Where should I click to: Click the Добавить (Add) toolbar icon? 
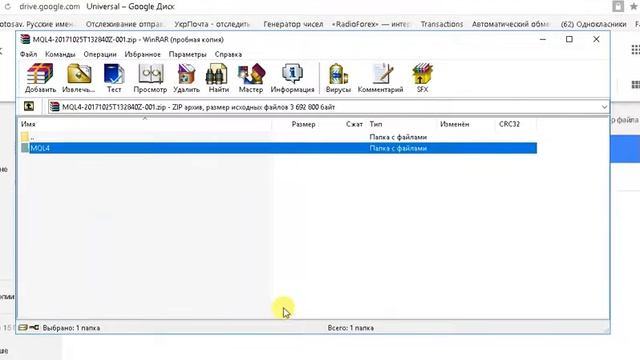coord(40,78)
